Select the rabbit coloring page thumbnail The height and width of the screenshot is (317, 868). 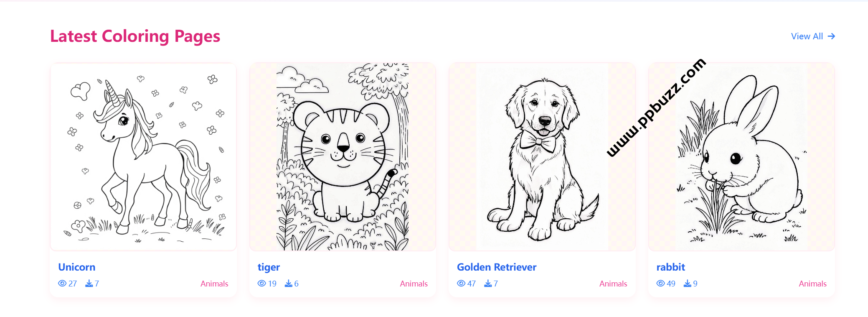tap(741, 157)
